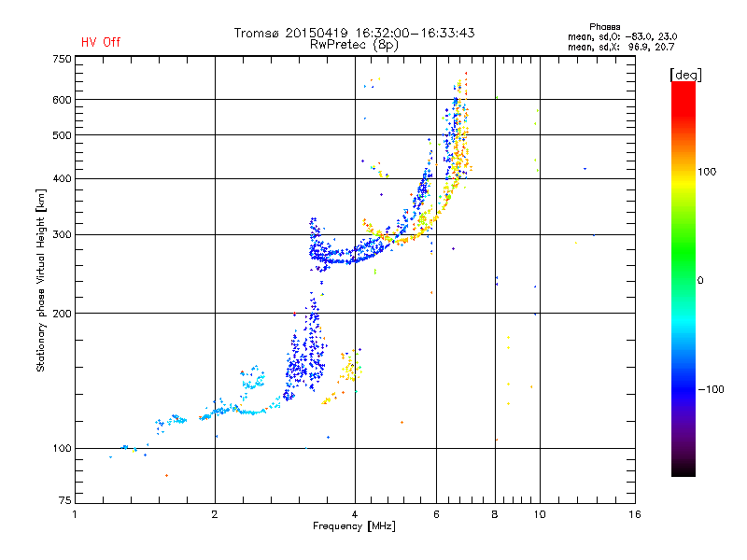Click the x-axis tick label "10"
747x560 pixels.
[x=540, y=514]
